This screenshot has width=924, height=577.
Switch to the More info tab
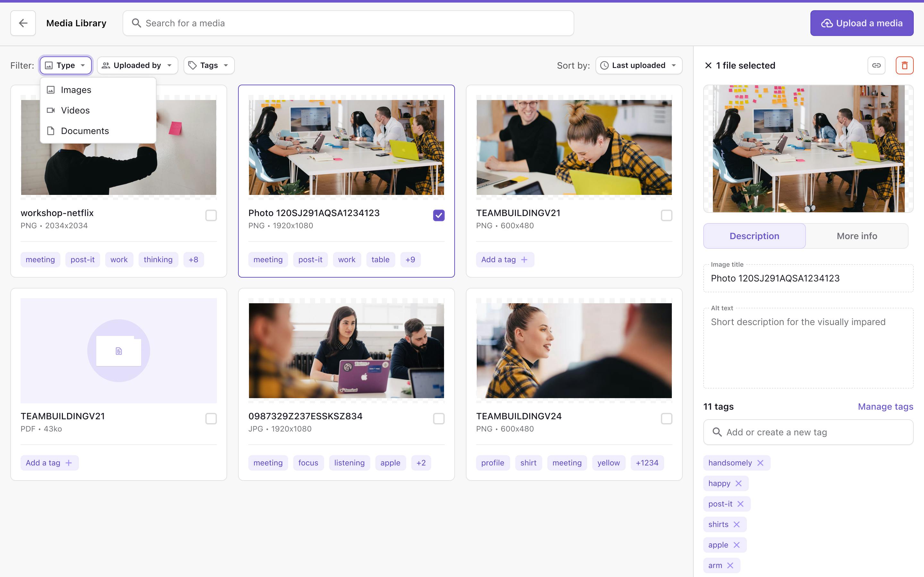pyautogui.click(x=856, y=236)
